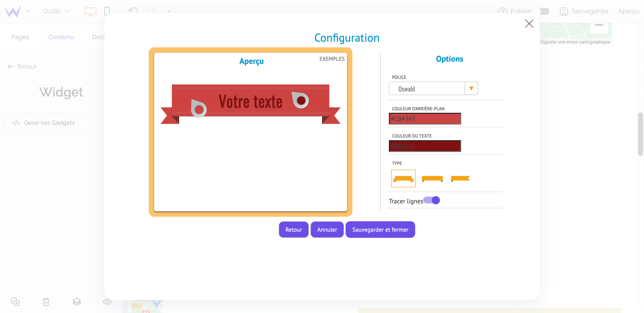Click Sauvegarder et fermer
This screenshot has width=644, height=313.
click(380, 229)
